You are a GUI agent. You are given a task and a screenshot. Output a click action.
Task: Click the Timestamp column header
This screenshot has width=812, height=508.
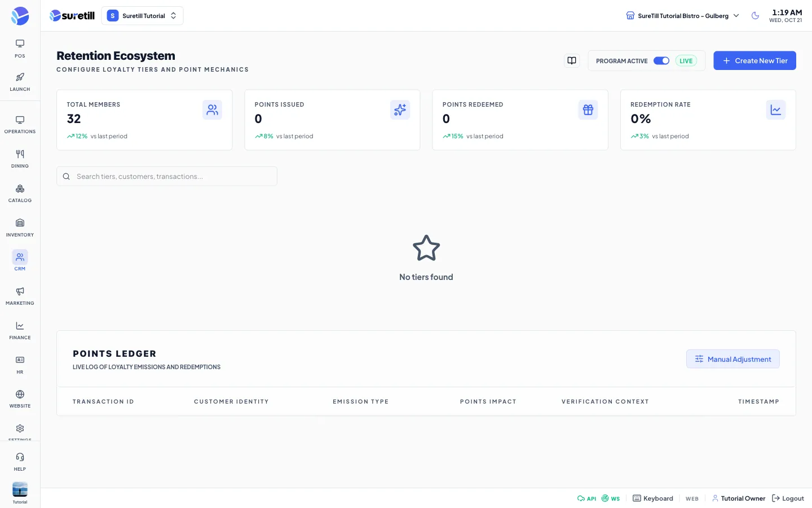point(758,402)
